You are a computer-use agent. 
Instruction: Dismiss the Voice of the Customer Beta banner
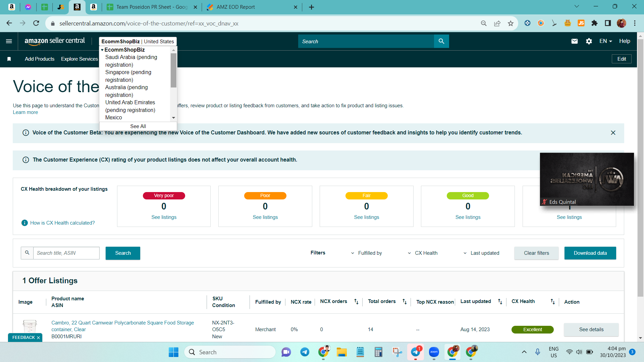click(613, 133)
